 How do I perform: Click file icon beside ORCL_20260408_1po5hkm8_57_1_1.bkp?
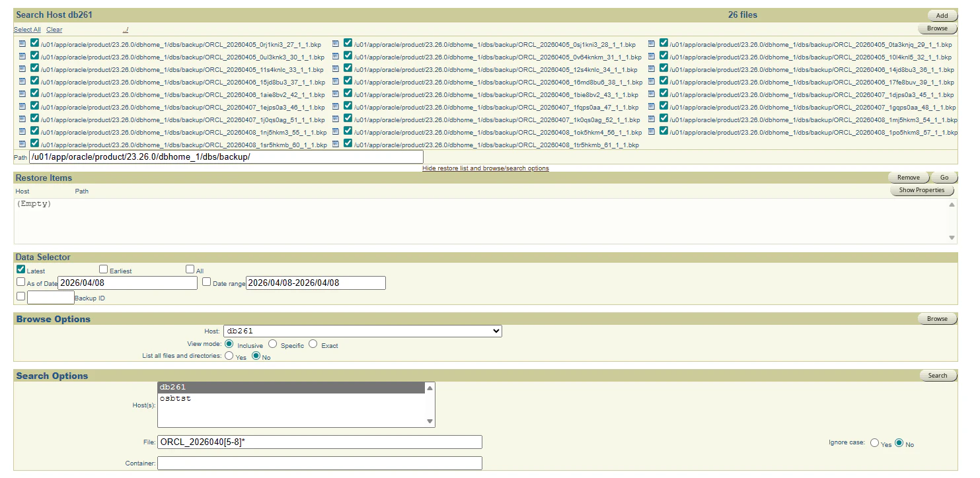point(652,131)
